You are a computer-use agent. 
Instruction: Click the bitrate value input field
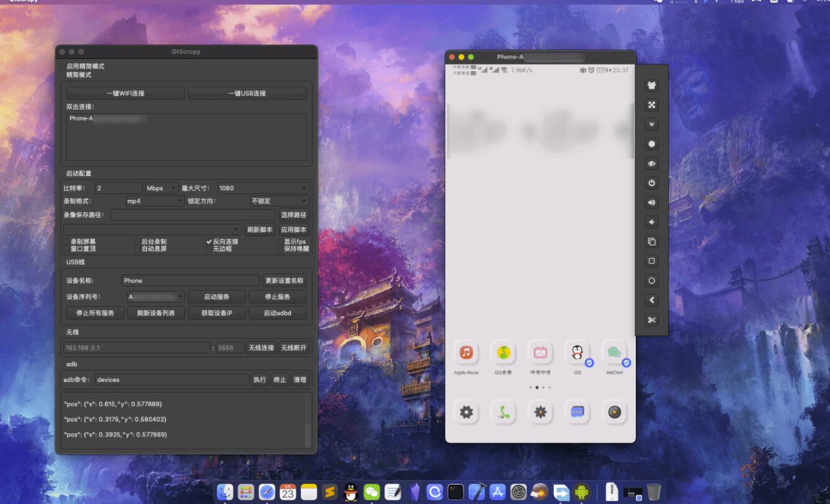click(118, 188)
